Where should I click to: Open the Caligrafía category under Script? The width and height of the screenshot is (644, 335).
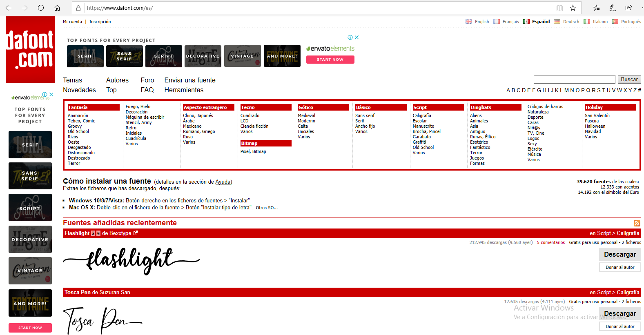coord(421,115)
